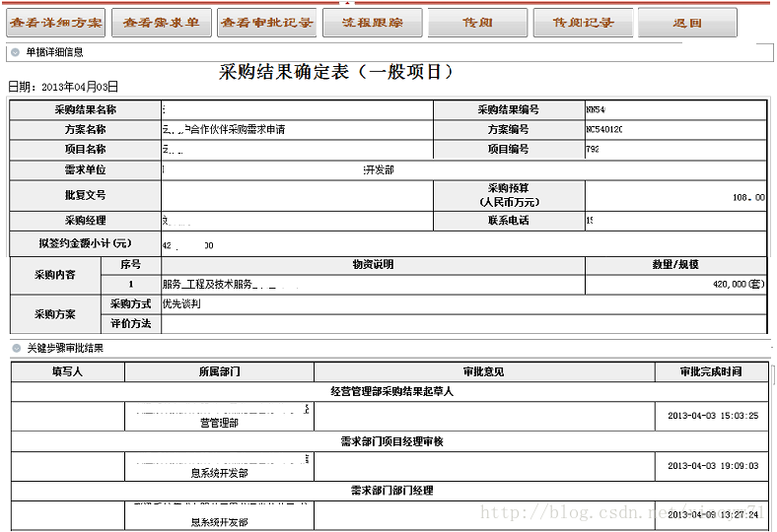
Task: Click the 审批完成时间 column header
Action: 712,372
